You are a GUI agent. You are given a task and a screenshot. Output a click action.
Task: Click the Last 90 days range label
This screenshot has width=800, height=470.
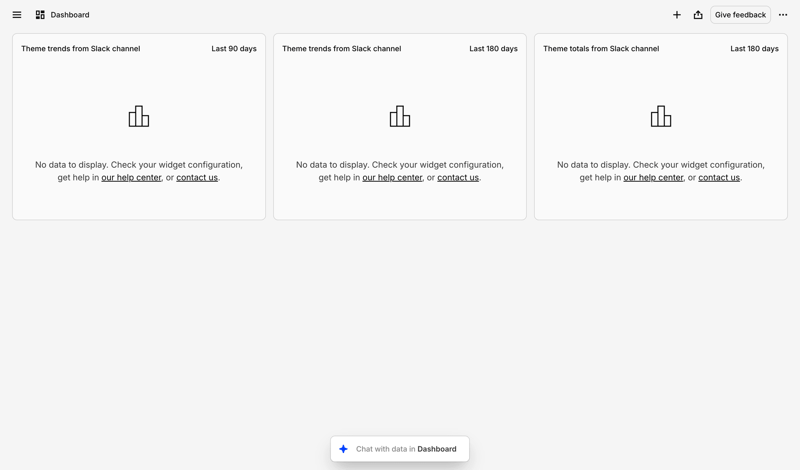[x=234, y=49]
